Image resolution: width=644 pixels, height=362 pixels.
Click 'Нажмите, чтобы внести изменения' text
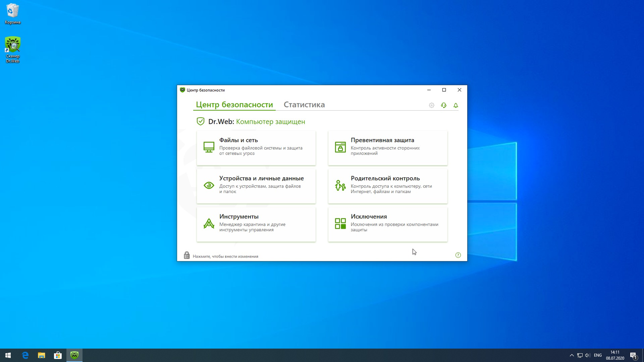(x=225, y=256)
